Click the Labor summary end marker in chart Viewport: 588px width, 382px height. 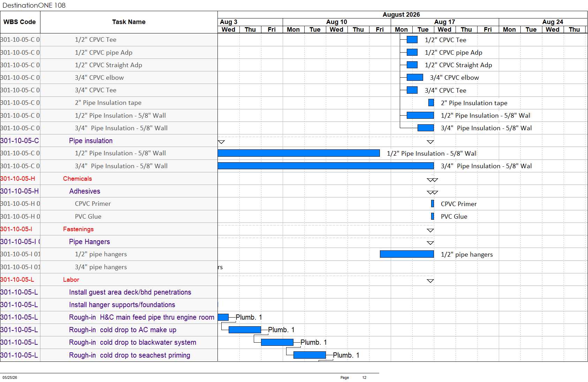pyautogui.click(x=430, y=281)
